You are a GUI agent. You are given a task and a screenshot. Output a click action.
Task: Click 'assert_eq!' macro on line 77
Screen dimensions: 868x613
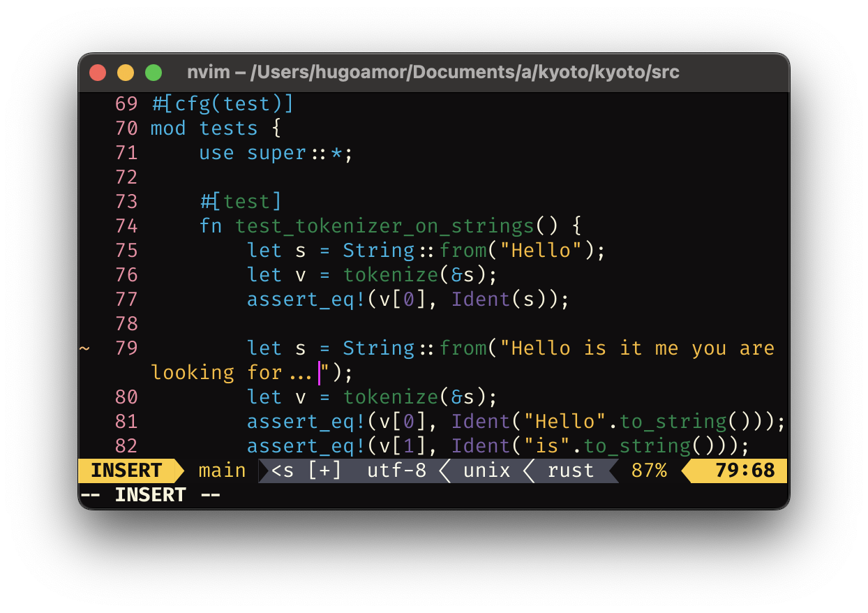pos(306,300)
